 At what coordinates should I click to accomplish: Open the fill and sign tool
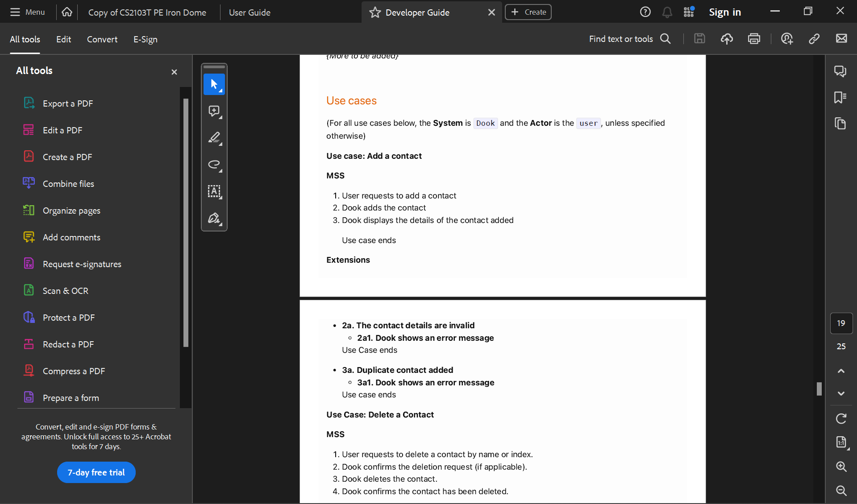click(x=214, y=218)
